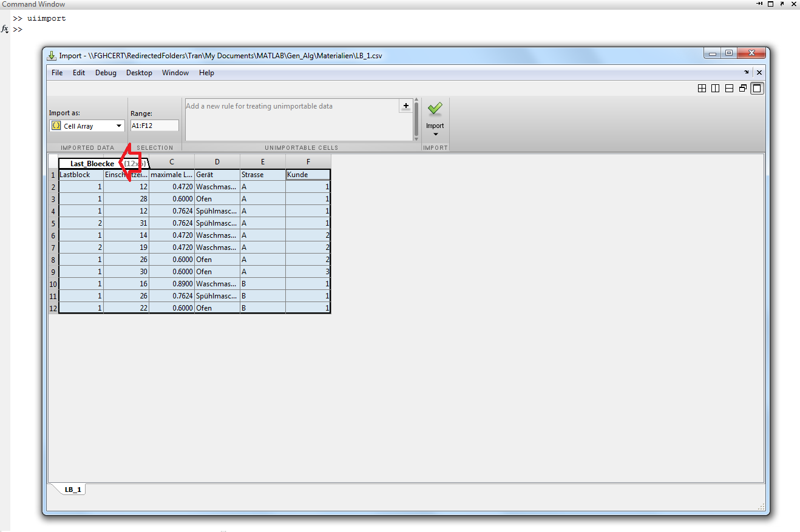Open the Debug menu
Screen dimensions: 800x532
pos(106,73)
